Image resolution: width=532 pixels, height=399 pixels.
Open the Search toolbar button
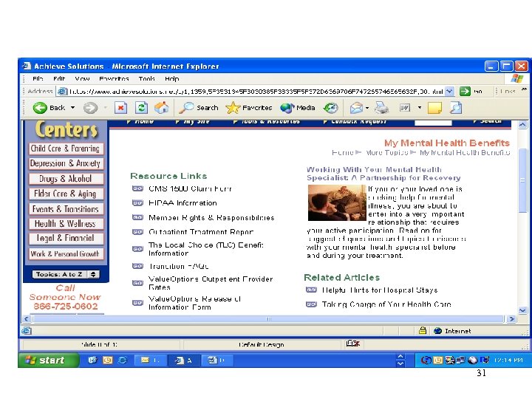tap(199, 108)
